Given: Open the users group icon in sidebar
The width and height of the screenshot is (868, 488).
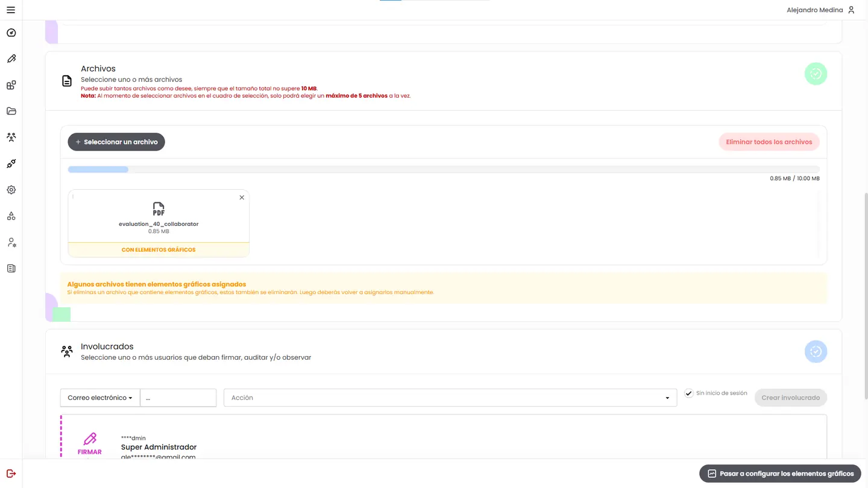Looking at the screenshot, I should pos(11,137).
